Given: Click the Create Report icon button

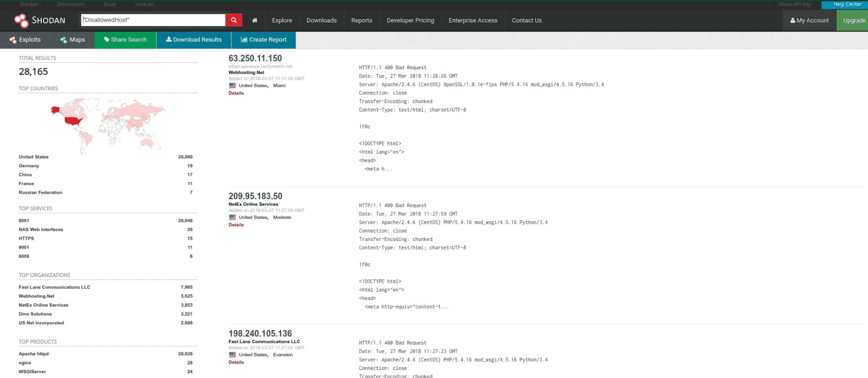Looking at the screenshot, I should click(264, 39).
